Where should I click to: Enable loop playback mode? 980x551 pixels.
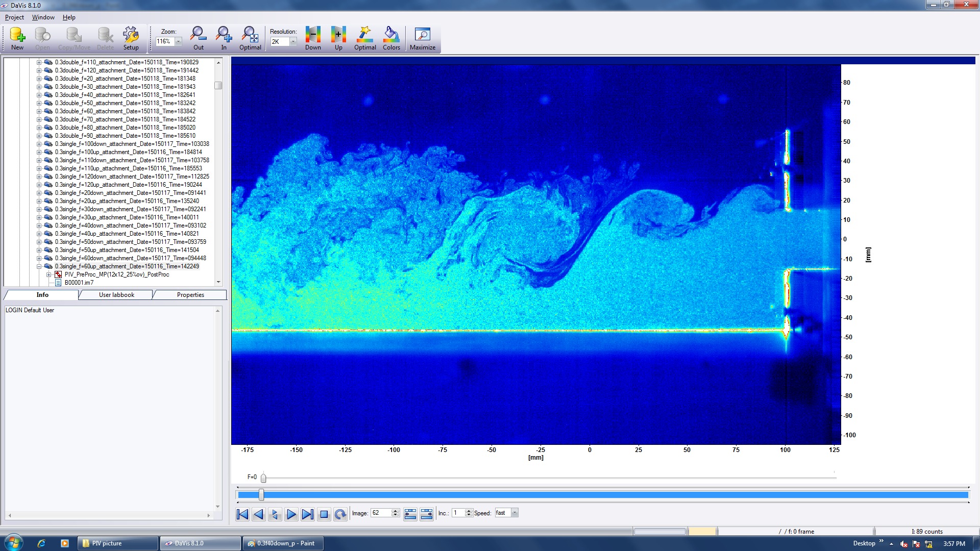pos(340,514)
